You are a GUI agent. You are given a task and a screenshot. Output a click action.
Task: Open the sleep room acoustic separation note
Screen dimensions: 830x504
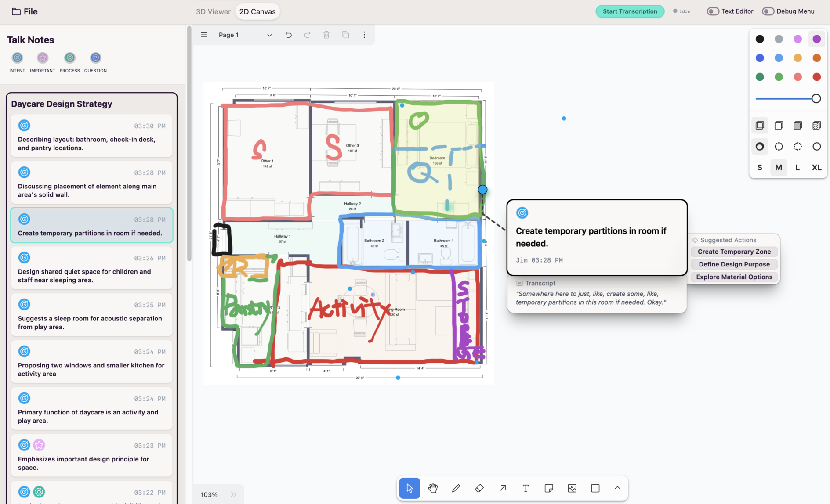click(92, 315)
